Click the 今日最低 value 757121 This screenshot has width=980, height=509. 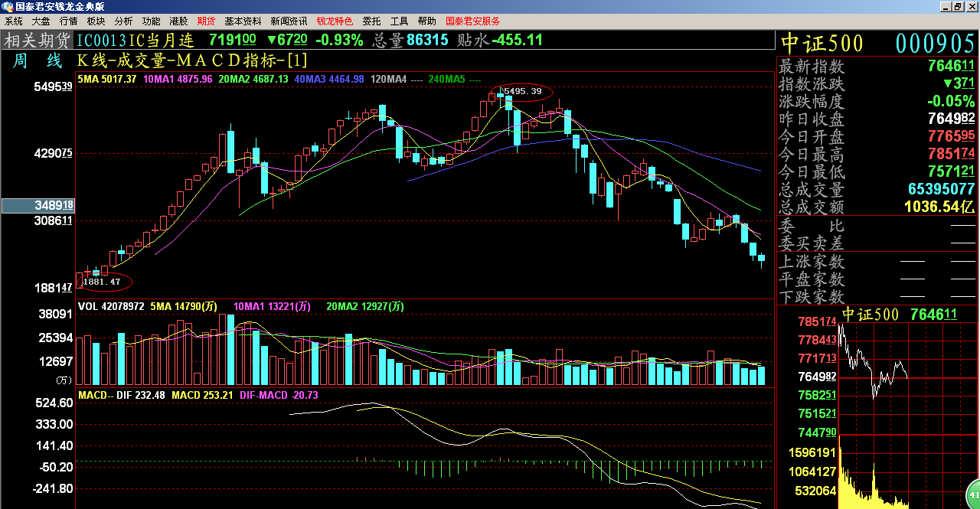(x=952, y=171)
